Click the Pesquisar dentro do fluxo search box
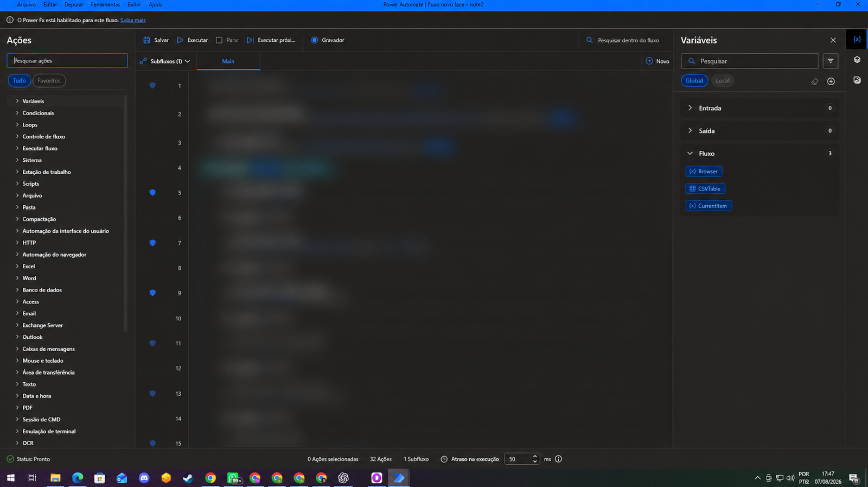This screenshot has height=487, width=868. 626,40
